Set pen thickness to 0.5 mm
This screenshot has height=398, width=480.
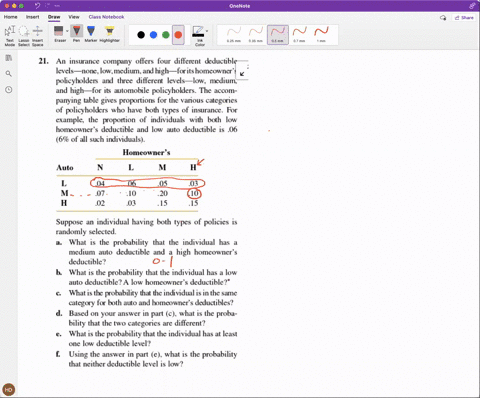click(x=278, y=35)
